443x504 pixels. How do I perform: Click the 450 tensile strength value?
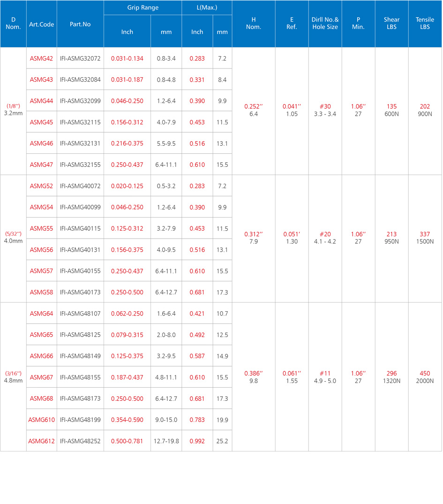pos(425,374)
